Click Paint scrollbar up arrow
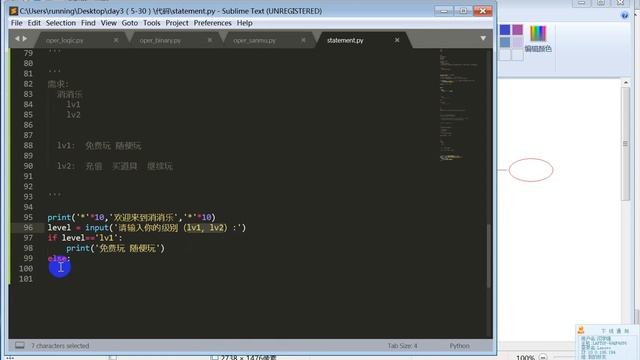640x360 pixels. tap(626, 82)
